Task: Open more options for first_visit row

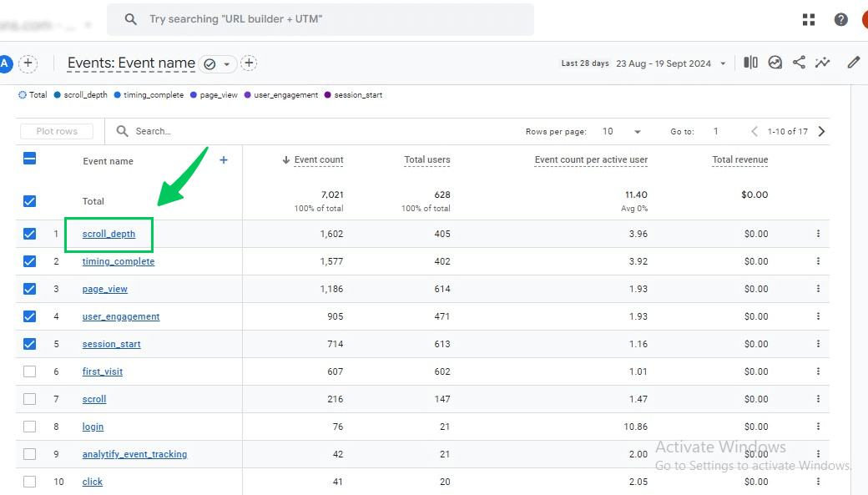Action: pyautogui.click(x=818, y=371)
